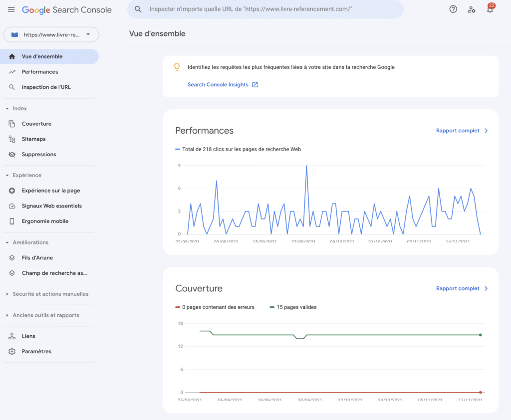The width and height of the screenshot is (511, 420).
Task: Click the chevron next to Performances Rapport complet
Action: point(486,131)
